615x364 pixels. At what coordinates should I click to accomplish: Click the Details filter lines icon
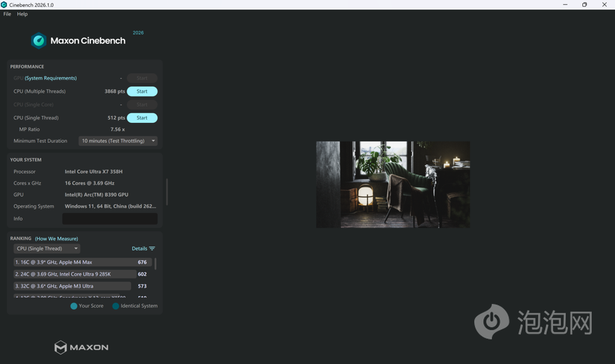click(x=152, y=249)
